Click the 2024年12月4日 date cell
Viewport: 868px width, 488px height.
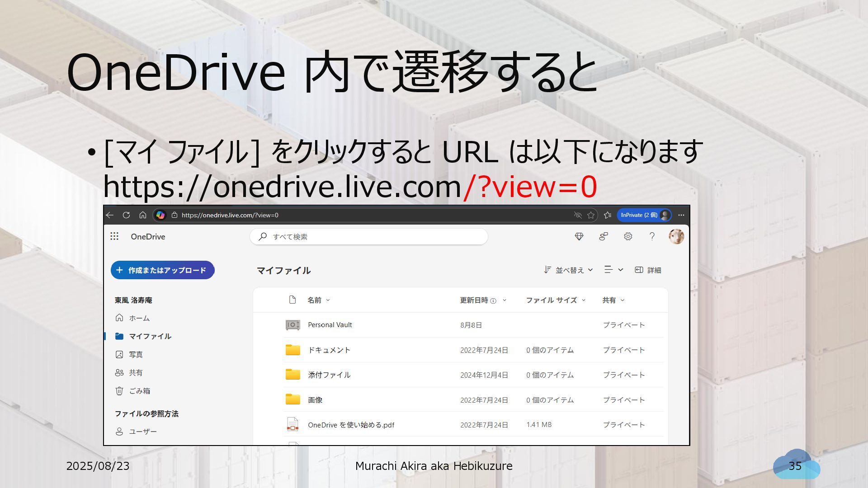[484, 375]
